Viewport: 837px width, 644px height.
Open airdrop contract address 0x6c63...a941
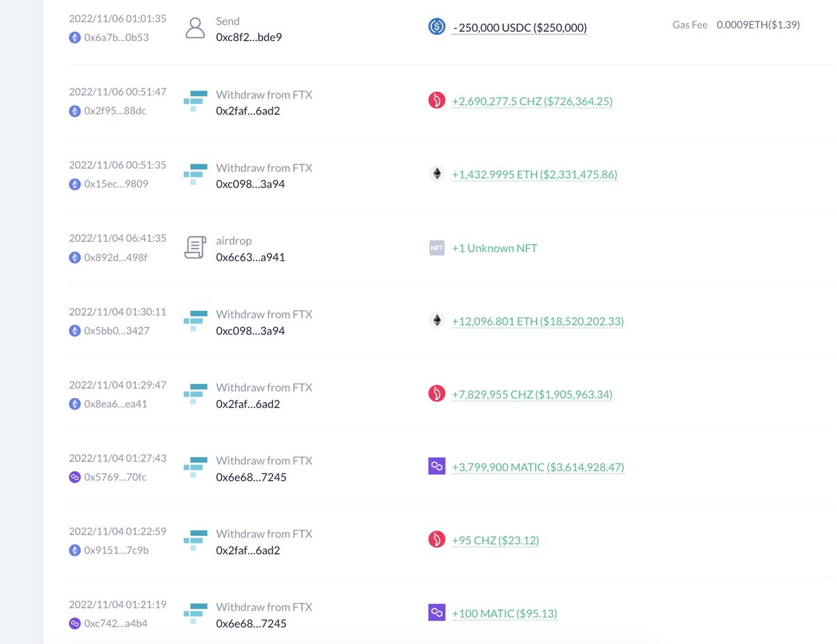coord(250,256)
